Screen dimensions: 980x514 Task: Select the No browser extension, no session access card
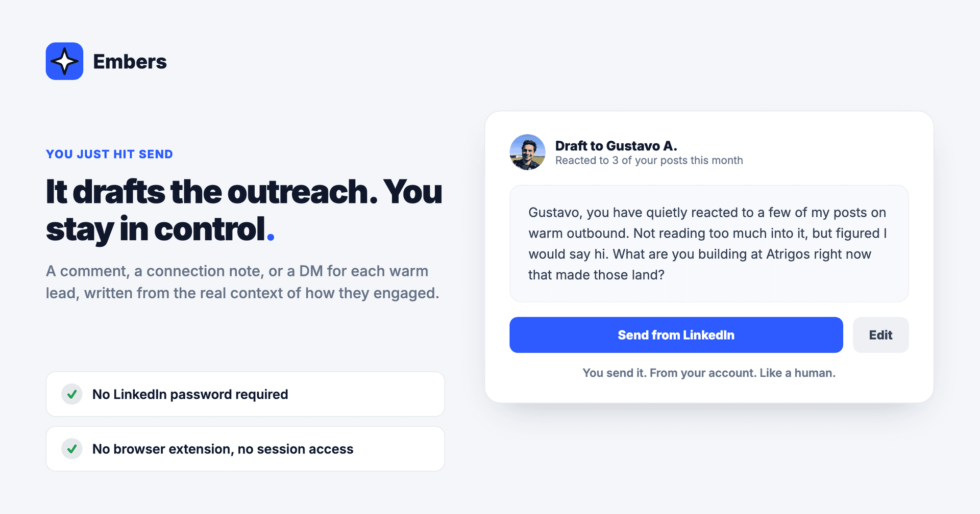[x=245, y=449]
